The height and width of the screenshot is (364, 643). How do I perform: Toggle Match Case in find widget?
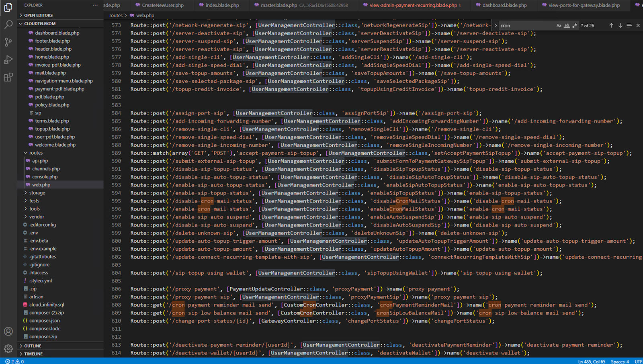(559, 25)
